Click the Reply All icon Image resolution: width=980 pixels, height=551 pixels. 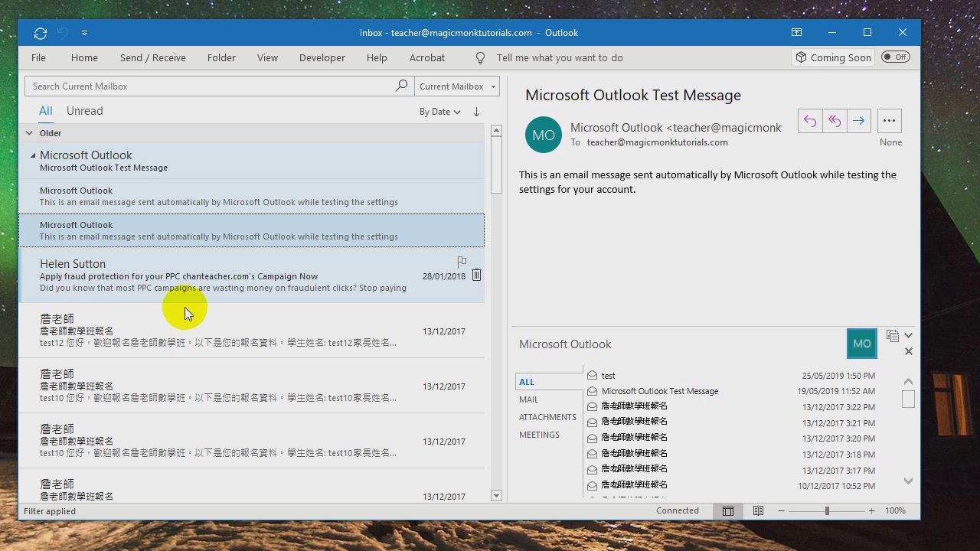[x=835, y=121]
